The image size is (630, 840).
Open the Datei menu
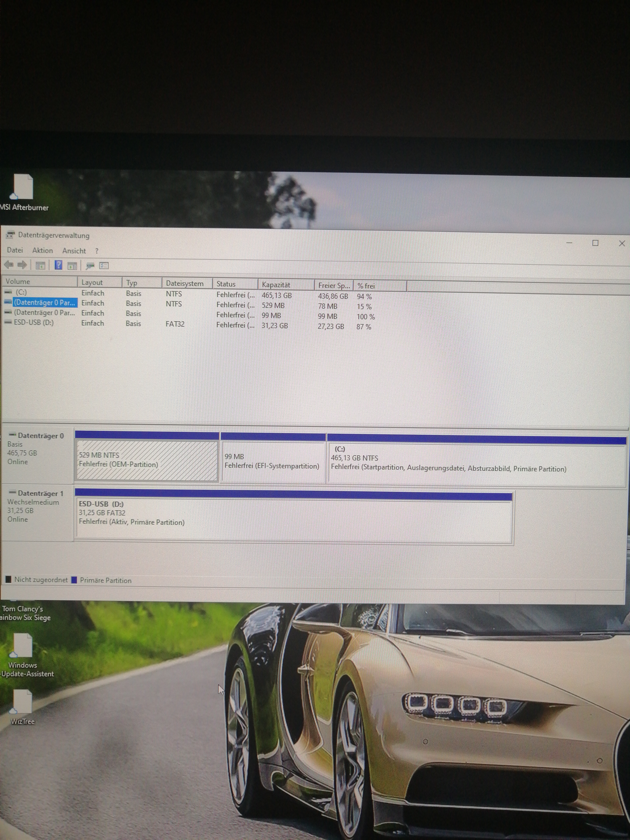[x=15, y=250]
